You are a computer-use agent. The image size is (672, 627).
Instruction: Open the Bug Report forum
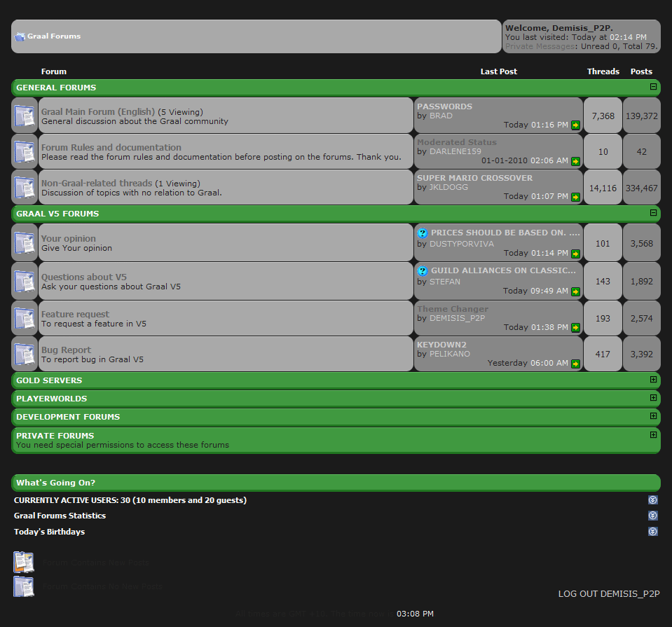click(x=66, y=350)
